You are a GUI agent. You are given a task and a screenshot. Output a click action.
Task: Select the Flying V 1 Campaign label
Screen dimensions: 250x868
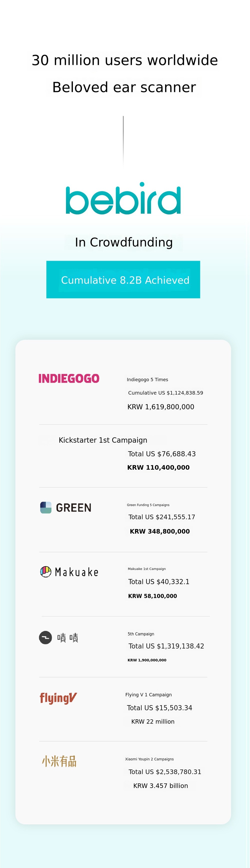click(148, 695)
